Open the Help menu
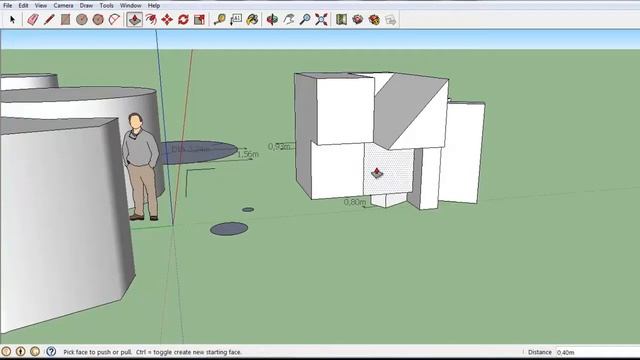Image resolution: width=640 pixels, height=360 pixels. coord(154,5)
